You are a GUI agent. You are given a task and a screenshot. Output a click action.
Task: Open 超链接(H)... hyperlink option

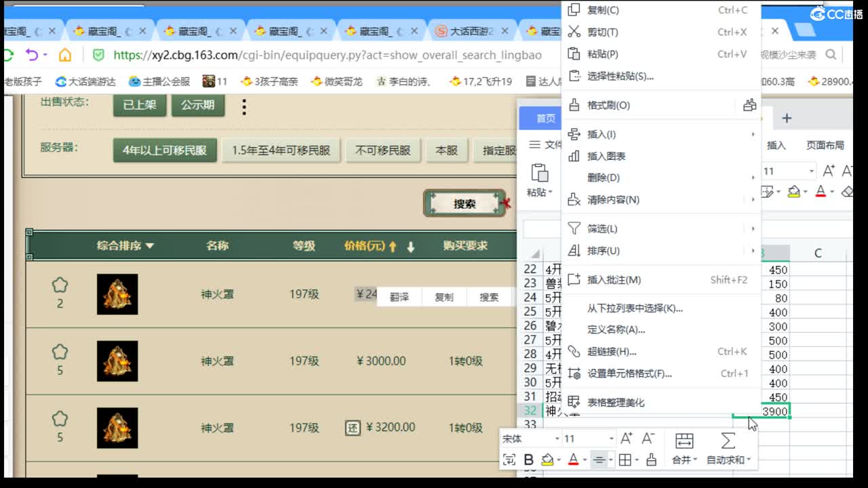click(661, 351)
